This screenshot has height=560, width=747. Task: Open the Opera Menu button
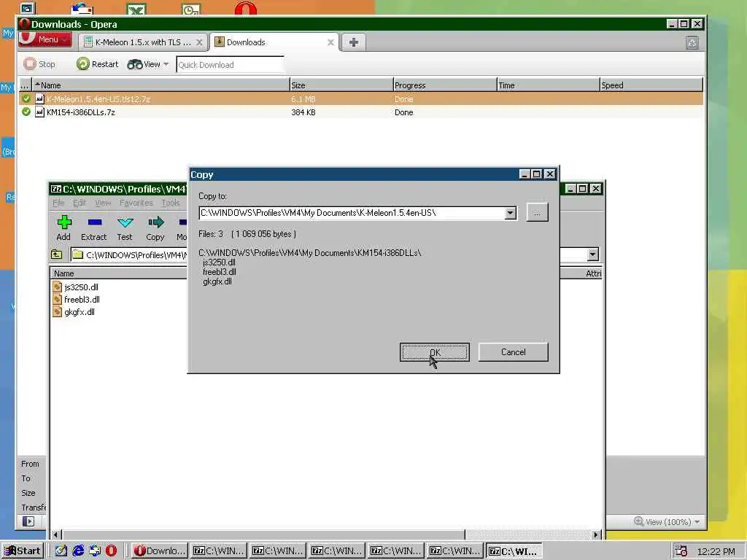[x=45, y=39]
